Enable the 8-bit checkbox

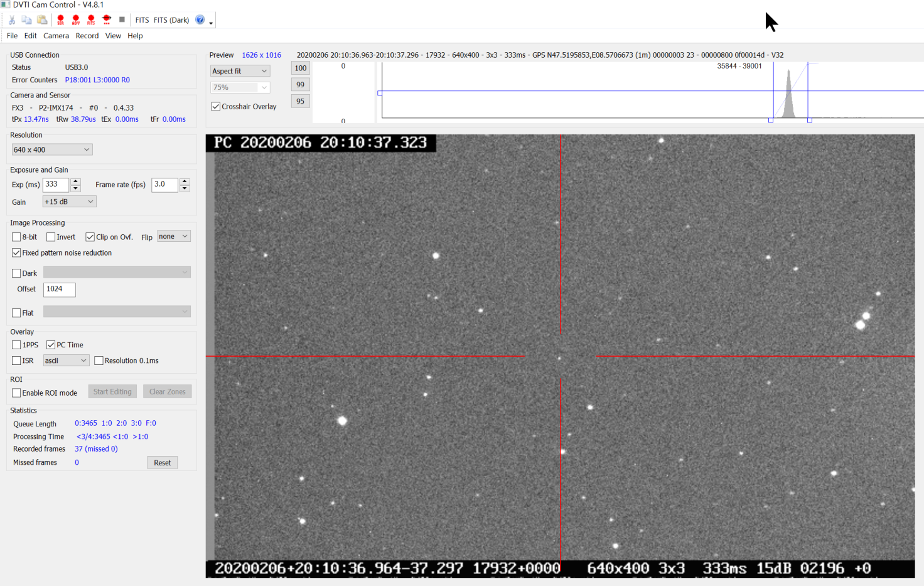16,237
